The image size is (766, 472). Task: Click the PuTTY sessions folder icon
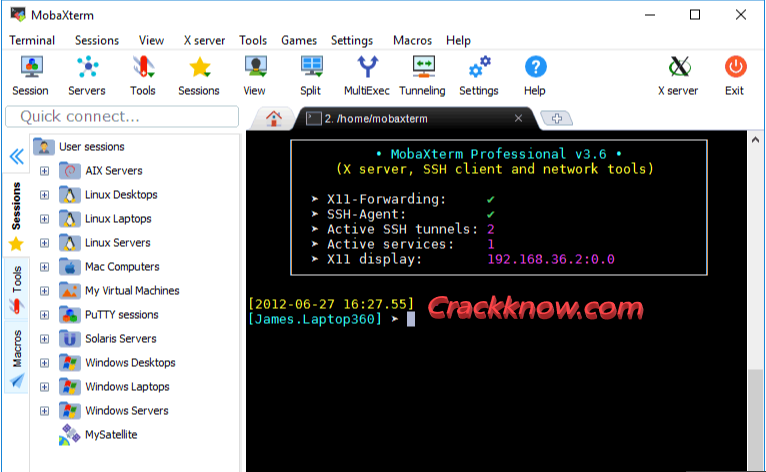[x=69, y=315]
